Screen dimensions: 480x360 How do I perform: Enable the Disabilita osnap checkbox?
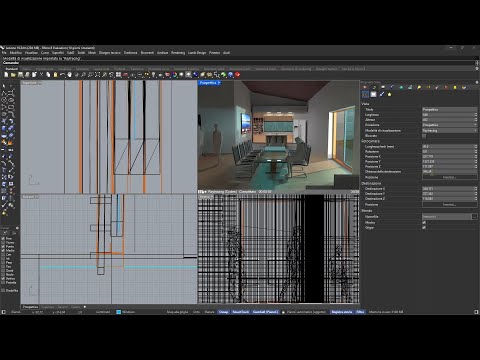coord(3,291)
